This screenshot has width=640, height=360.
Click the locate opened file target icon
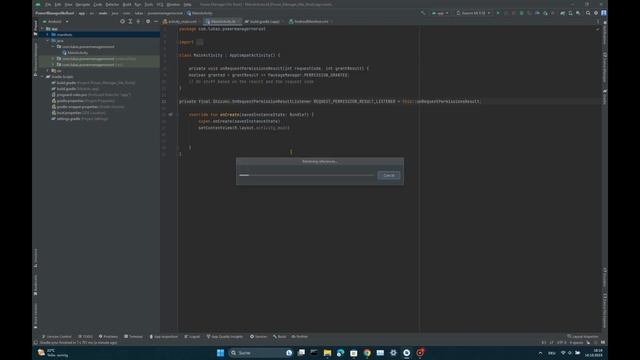122,21
